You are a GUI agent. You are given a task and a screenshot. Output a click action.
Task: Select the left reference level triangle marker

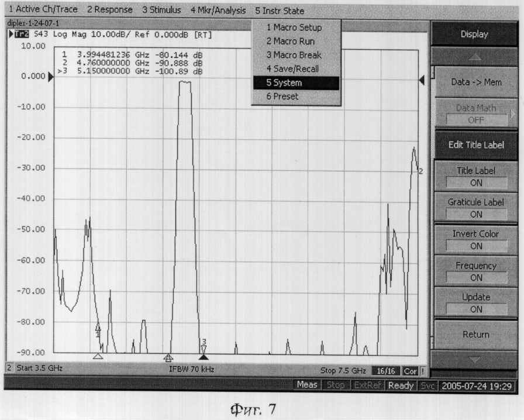click(x=50, y=77)
